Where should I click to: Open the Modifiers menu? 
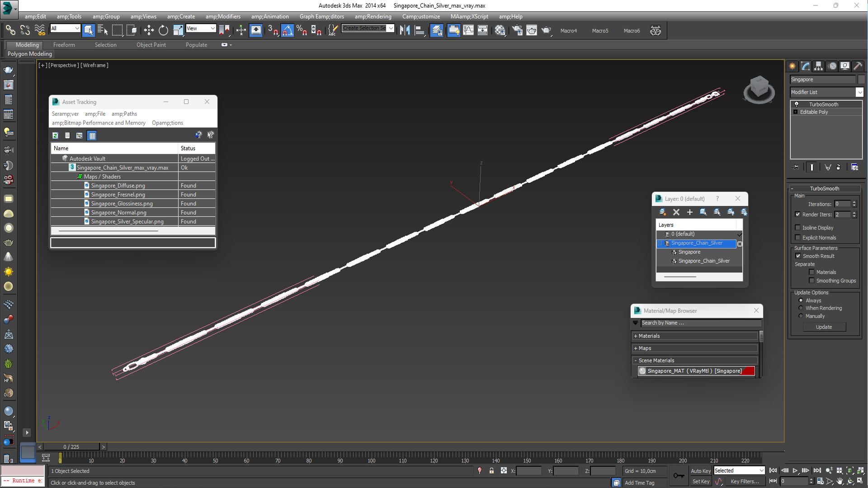tap(223, 17)
